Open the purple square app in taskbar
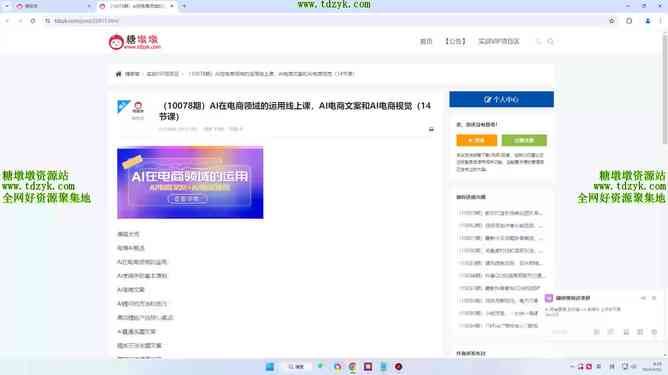 368,366
